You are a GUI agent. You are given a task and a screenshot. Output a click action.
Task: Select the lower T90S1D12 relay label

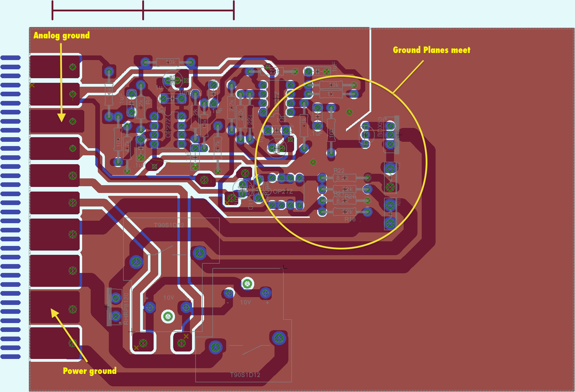tap(245, 375)
